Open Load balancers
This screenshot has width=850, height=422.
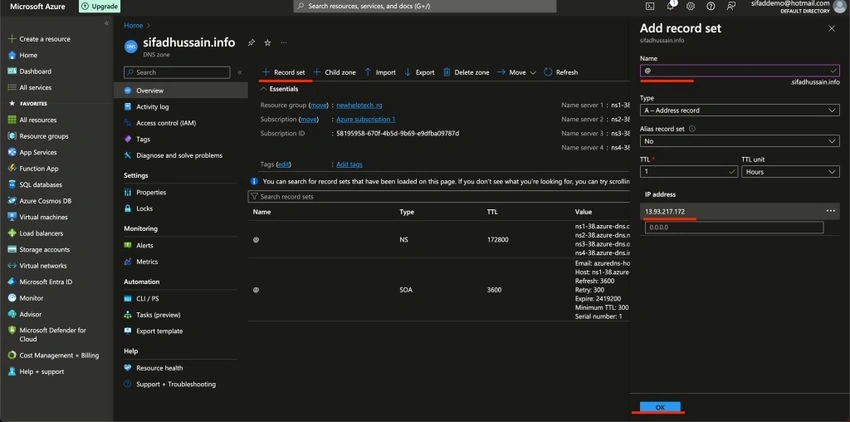pyautogui.click(x=35, y=233)
